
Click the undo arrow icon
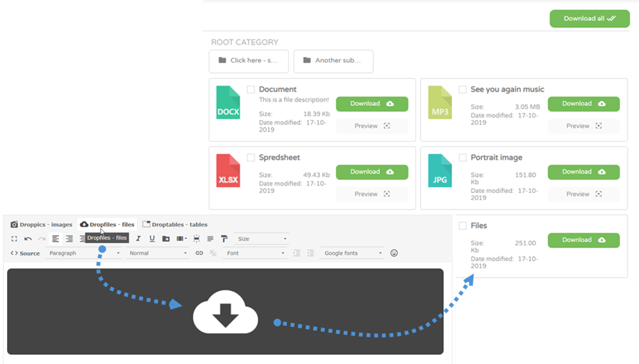(x=28, y=239)
